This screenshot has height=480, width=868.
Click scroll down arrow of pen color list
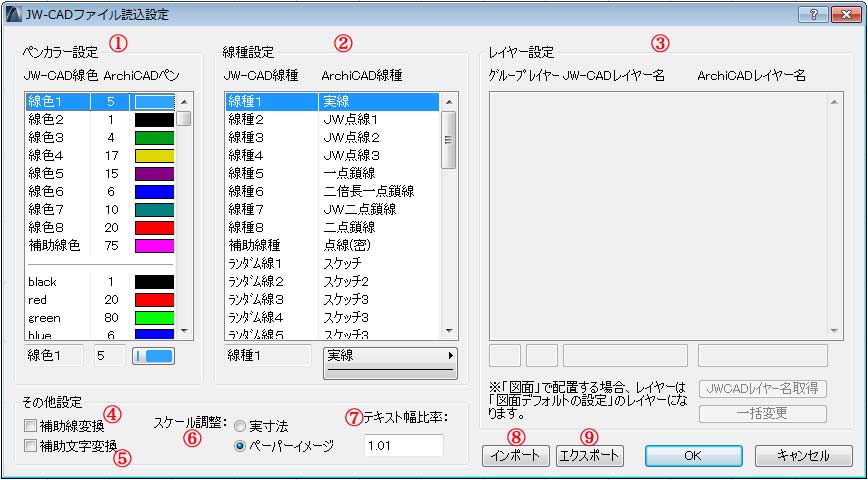pos(184,331)
